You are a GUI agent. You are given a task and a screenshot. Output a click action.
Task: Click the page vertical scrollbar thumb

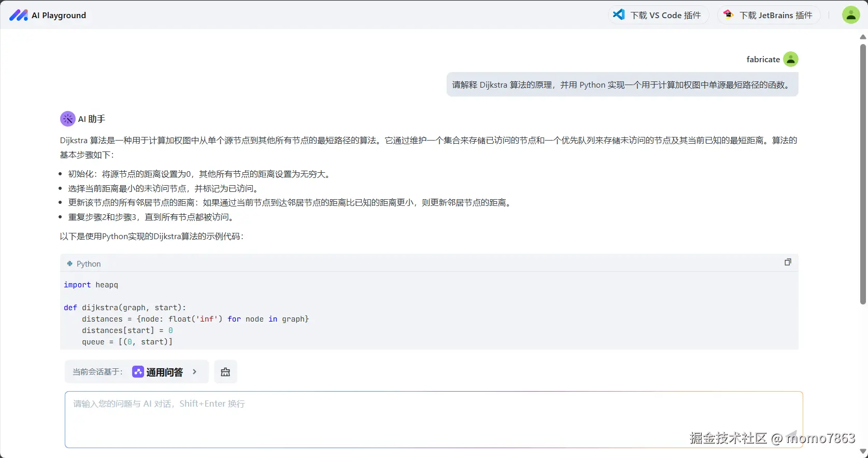863,174
